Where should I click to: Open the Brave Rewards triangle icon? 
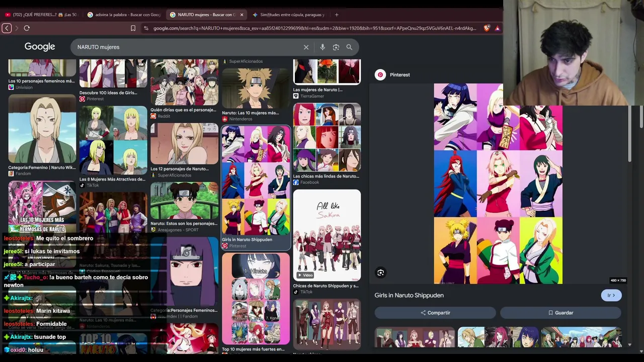click(497, 28)
